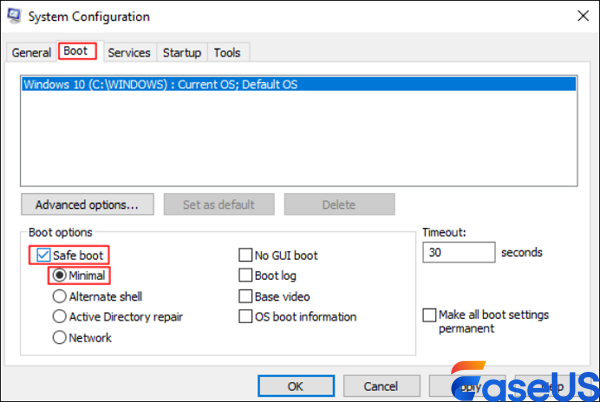Choose the Alternate shell option
This screenshot has height=402, width=600.
59,296
